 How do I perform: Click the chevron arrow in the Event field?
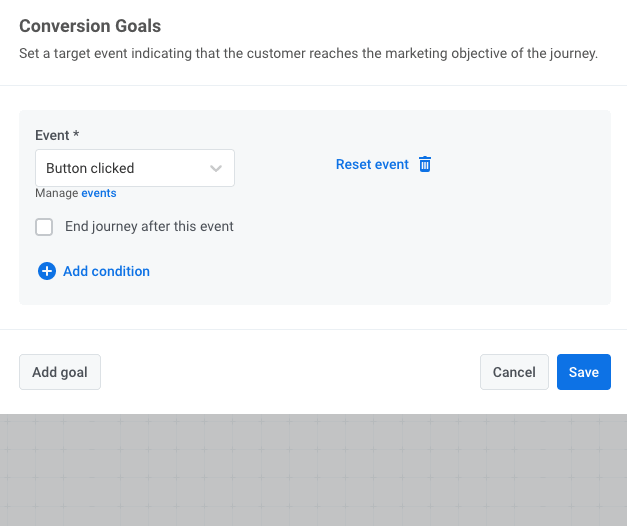(216, 169)
